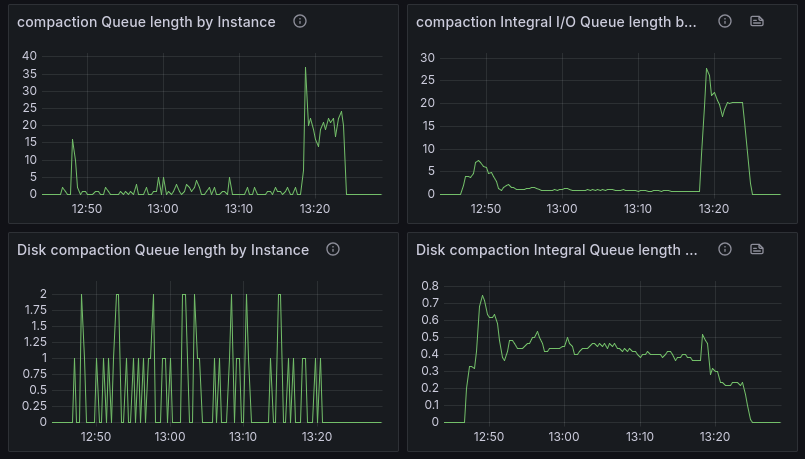Image resolution: width=805 pixels, height=459 pixels.
Task: Open the compaction Integral I/O Queue length title menu
Action: [556, 22]
